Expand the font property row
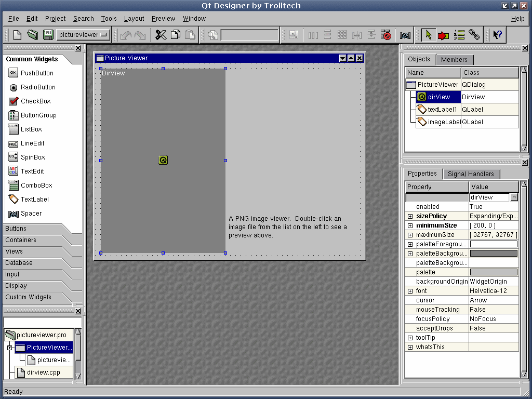532x399 pixels. pyautogui.click(x=410, y=291)
